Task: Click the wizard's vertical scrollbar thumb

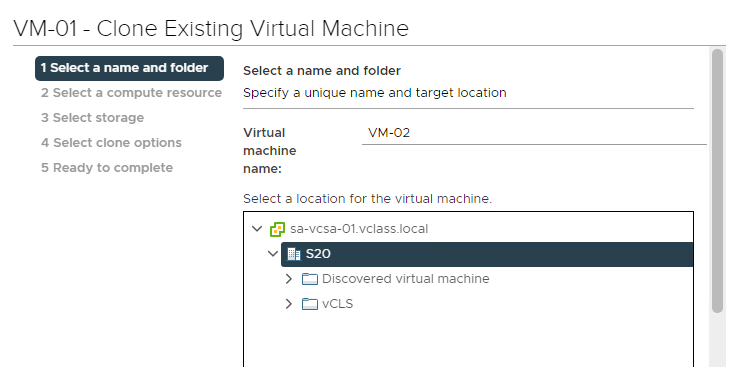Action: 717,180
